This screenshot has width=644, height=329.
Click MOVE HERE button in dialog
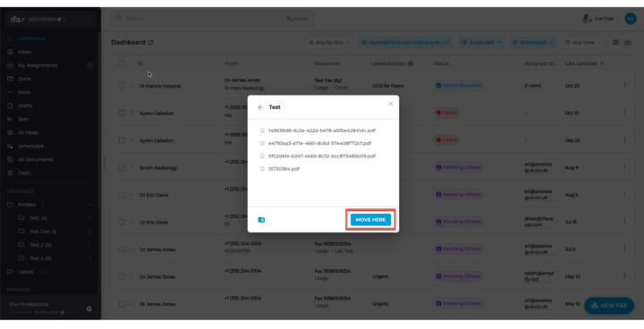370,220
